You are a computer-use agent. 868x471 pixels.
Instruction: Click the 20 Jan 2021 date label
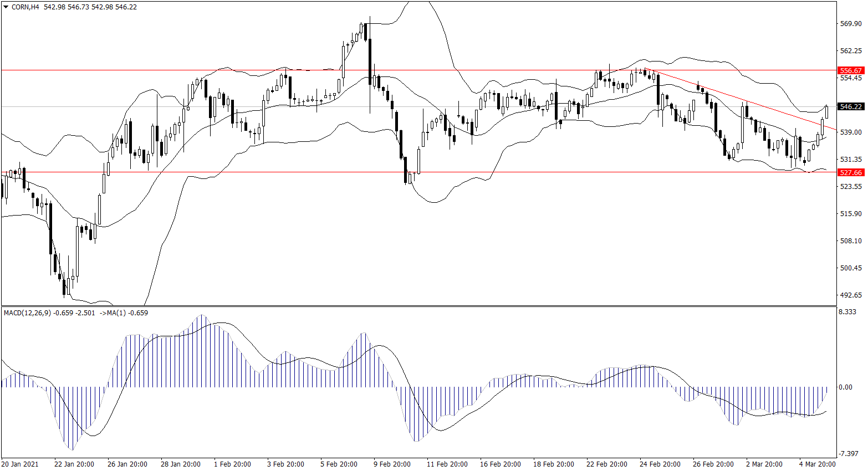20,464
